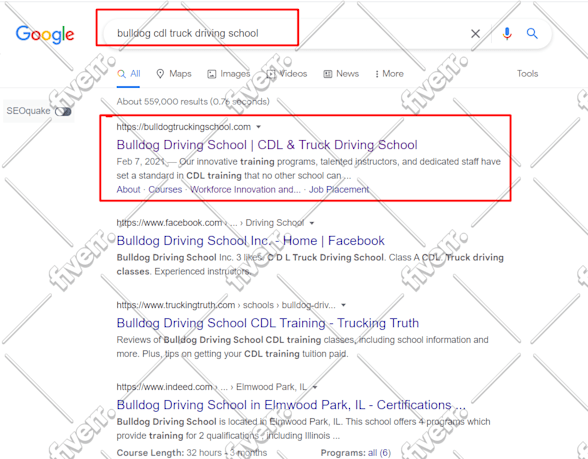Switch to the News tab

click(x=341, y=74)
